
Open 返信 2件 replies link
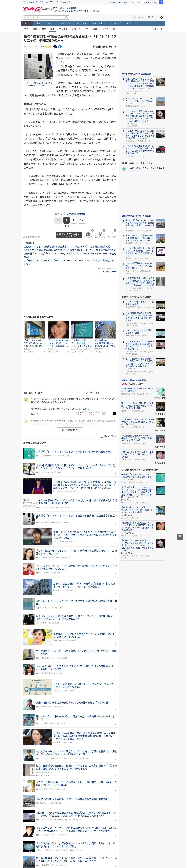coord(35,413)
